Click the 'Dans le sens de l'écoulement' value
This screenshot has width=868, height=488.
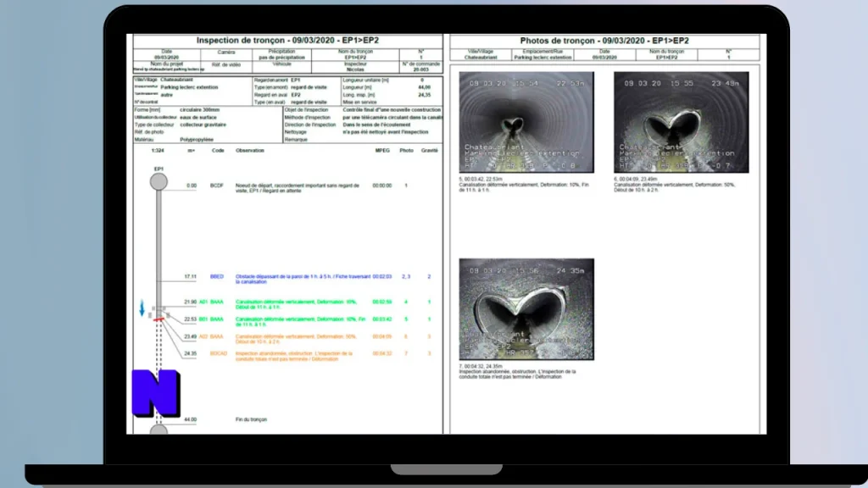[x=376, y=125]
